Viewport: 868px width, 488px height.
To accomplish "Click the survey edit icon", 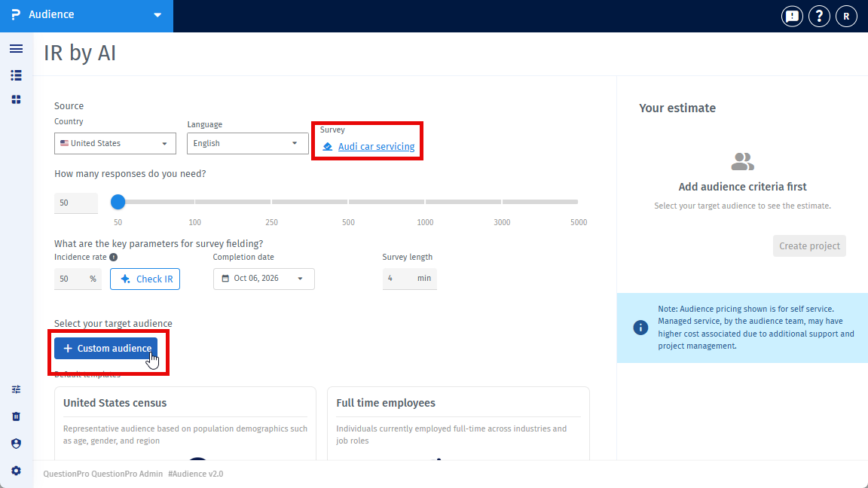I will click(x=328, y=147).
